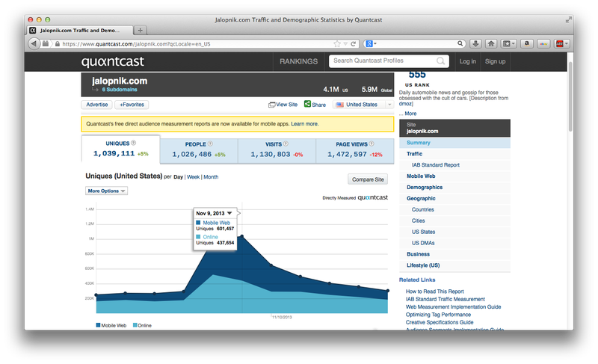Open Summary in the sidebar

tap(454, 143)
